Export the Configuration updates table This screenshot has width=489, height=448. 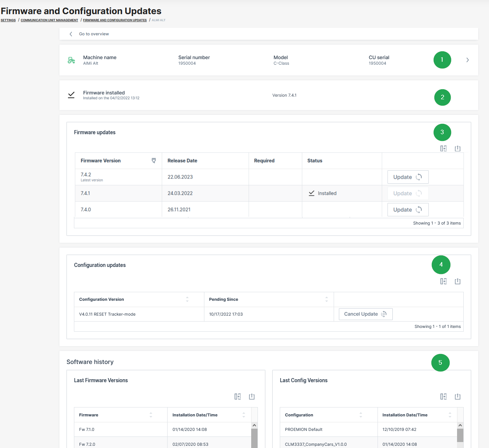(x=457, y=281)
